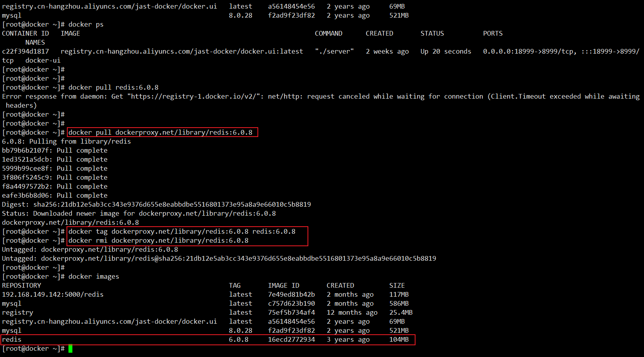The width and height of the screenshot is (644, 357).
Task: Click the 'Up 20 seconds' status
Action: coord(446,51)
